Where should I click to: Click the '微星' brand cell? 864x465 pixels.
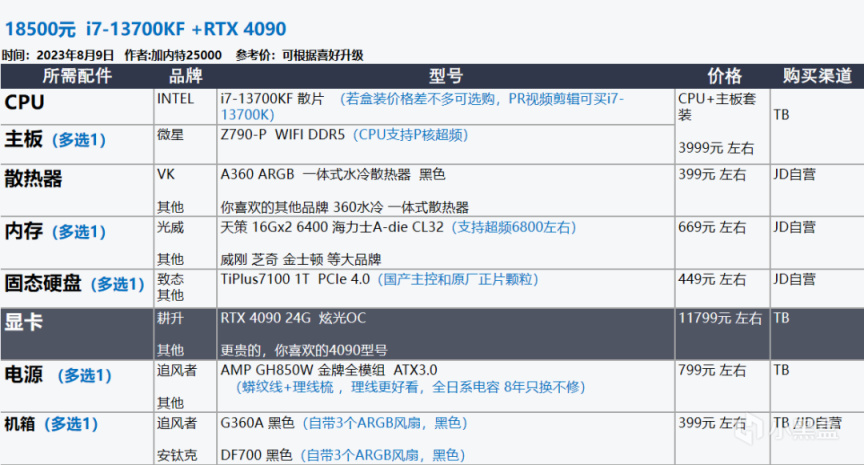click(x=170, y=135)
